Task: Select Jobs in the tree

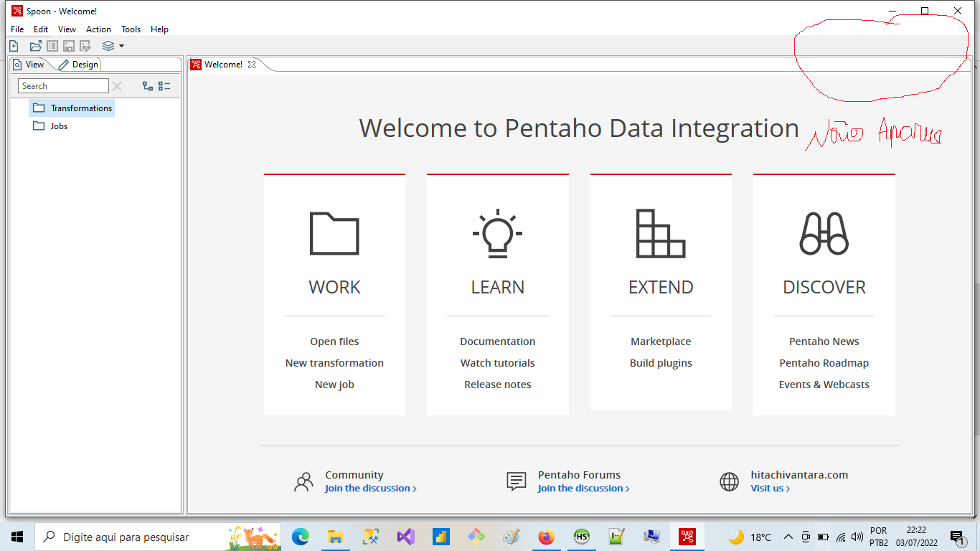Action: tap(50, 126)
